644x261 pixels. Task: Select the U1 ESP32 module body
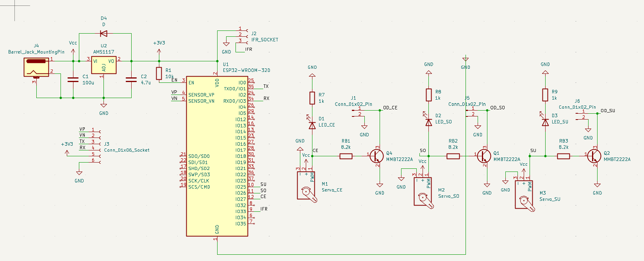(217, 156)
